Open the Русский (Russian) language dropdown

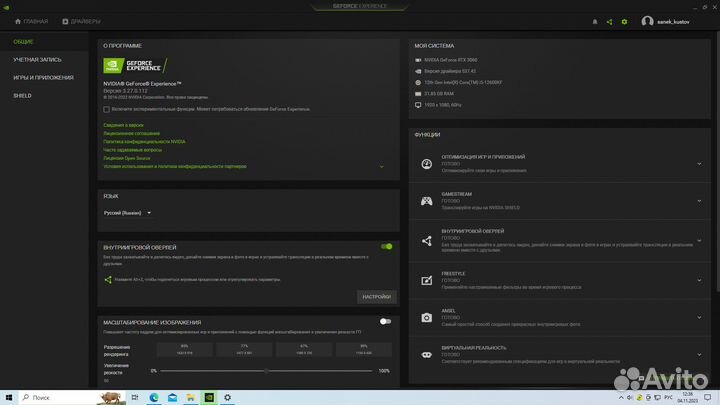point(128,213)
